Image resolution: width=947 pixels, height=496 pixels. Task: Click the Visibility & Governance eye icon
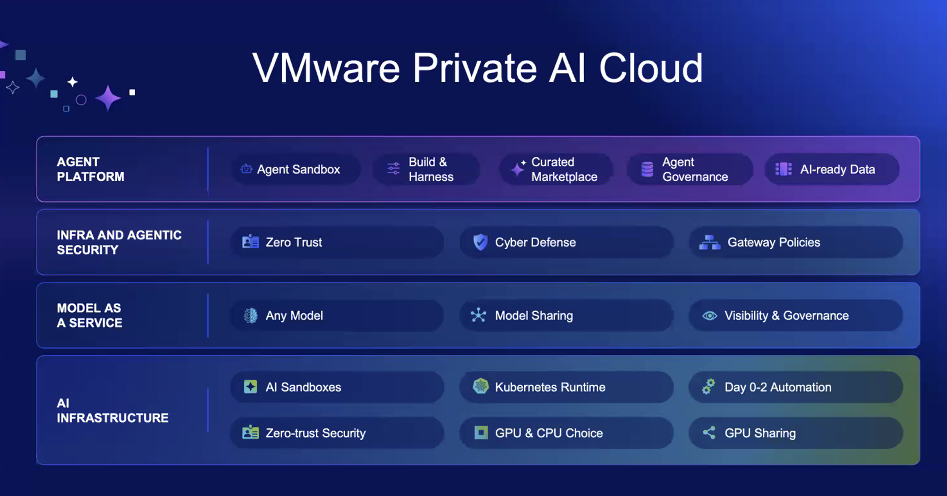[710, 315]
